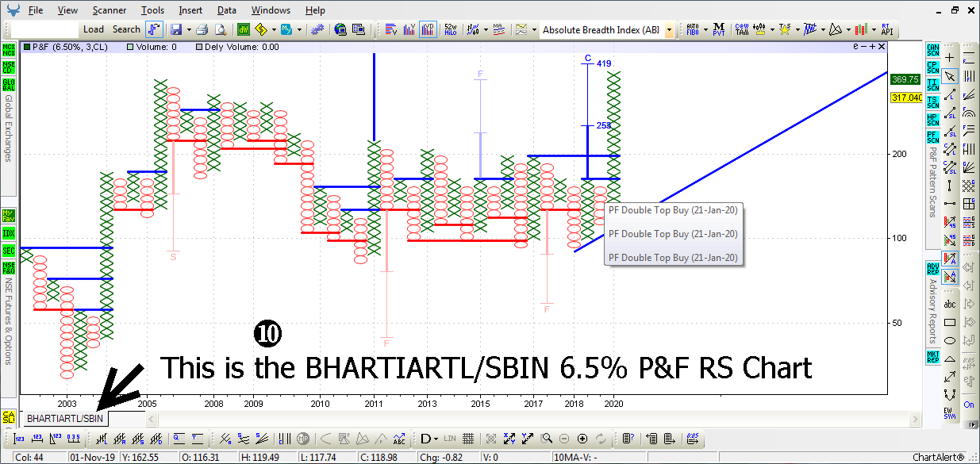
Task: Expand the Save icon dropdown arrow
Action: pos(188,29)
